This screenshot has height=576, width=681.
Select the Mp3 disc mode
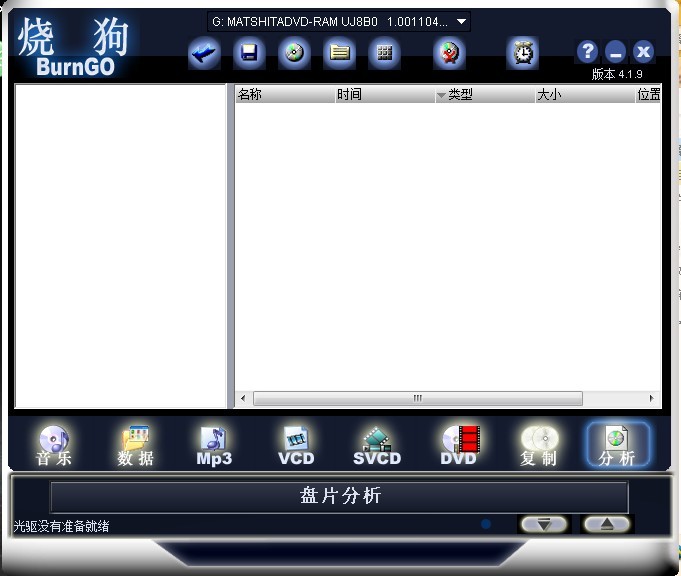pos(214,446)
